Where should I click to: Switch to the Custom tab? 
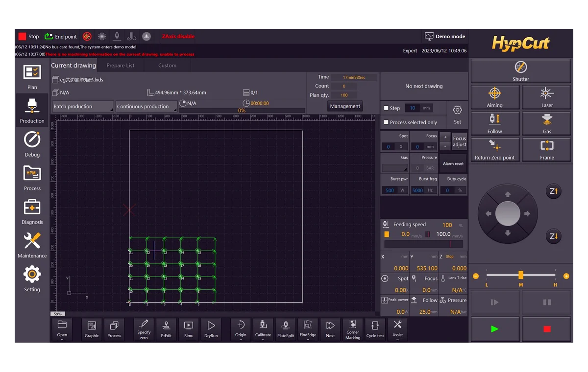click(x=167, y=66)
